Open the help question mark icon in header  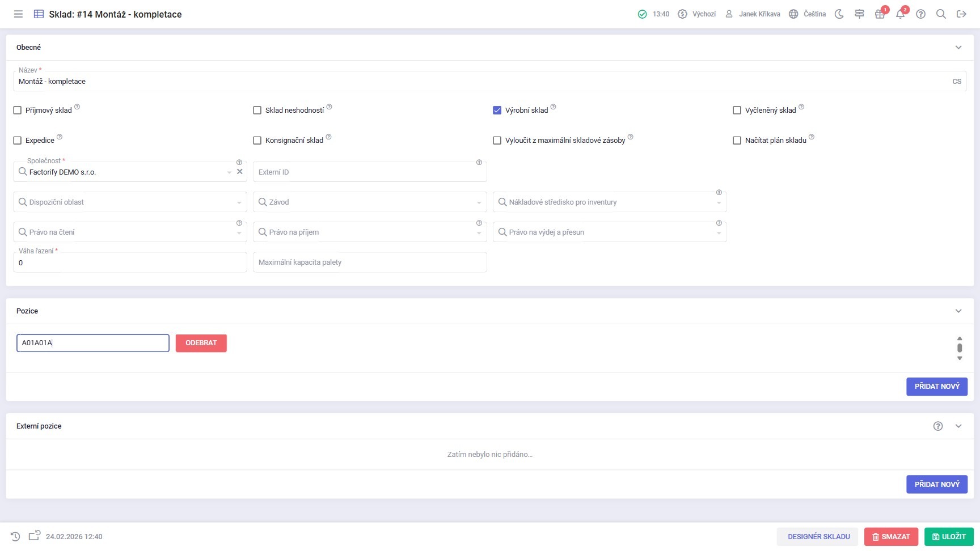920,14
